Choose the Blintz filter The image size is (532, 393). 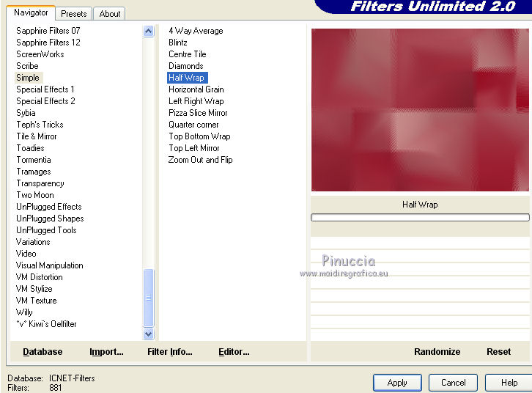(x=178, y=43)
